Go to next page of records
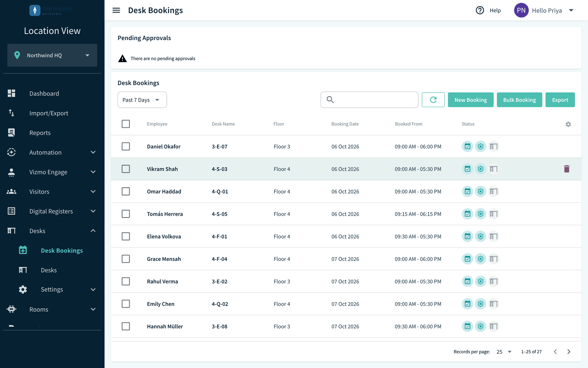 pos(569,352)
